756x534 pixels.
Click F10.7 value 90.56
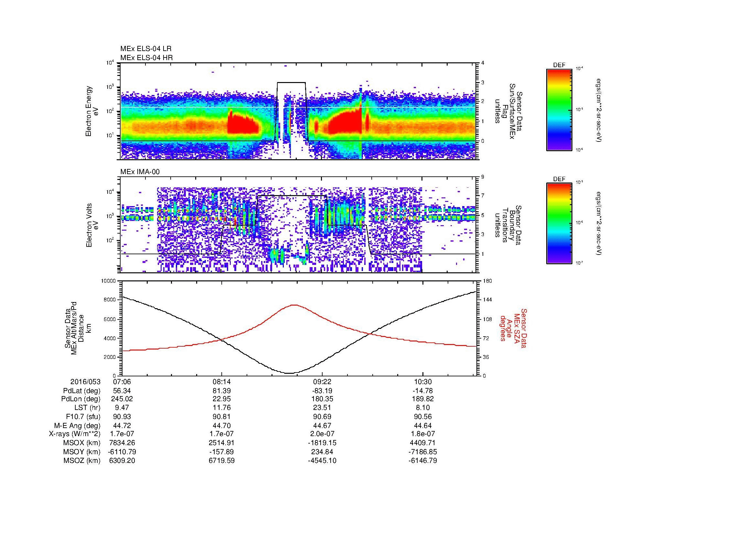point(423,416)
